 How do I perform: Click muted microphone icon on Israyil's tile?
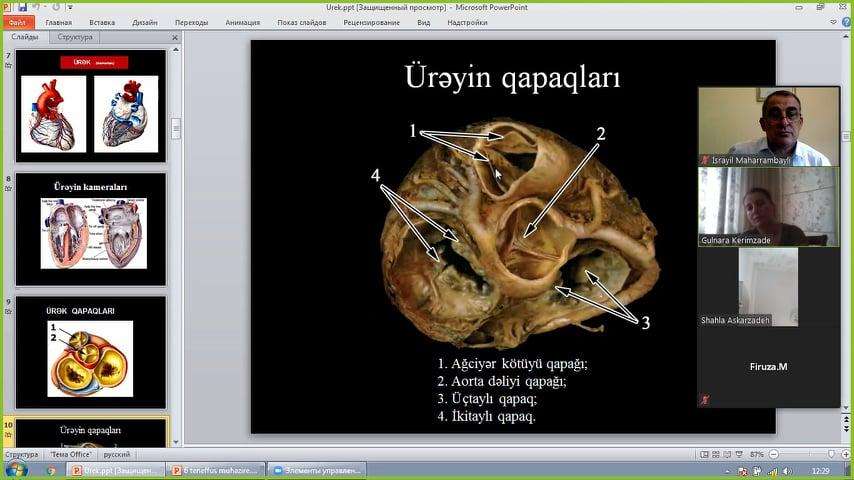coord(705,160)
